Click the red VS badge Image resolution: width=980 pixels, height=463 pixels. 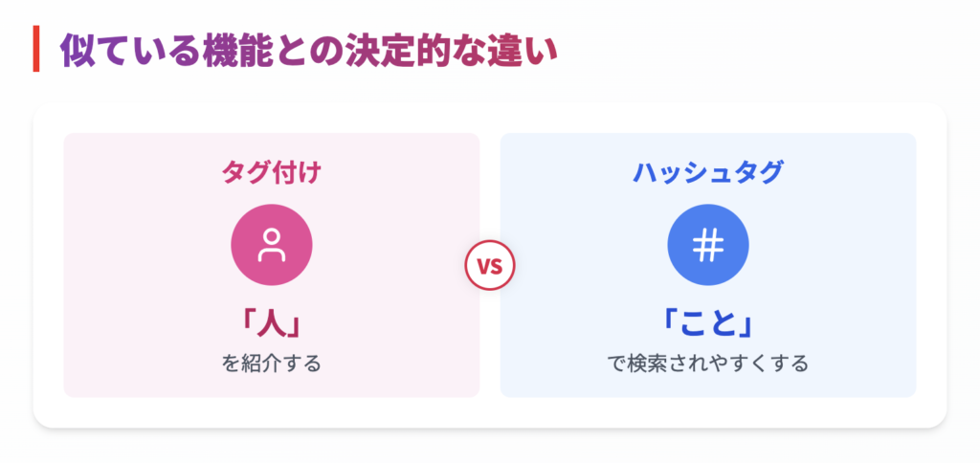click(489, 266)
